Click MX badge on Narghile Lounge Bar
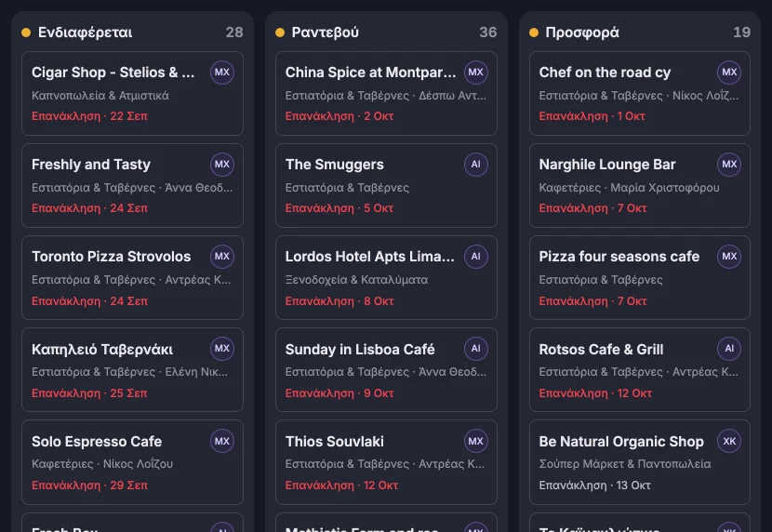The width and height of the screenshot is (772, 532). pyautogui.click(x=729, y=165)
